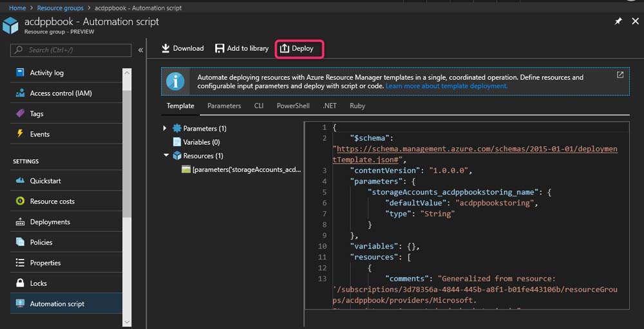644x329 pixels.
Task: Switch to the CLI tab
Action: pyautogui.click(x=259, y=106)
